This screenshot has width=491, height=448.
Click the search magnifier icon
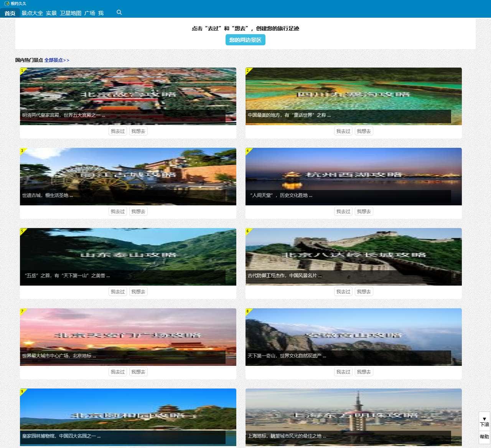119,12
